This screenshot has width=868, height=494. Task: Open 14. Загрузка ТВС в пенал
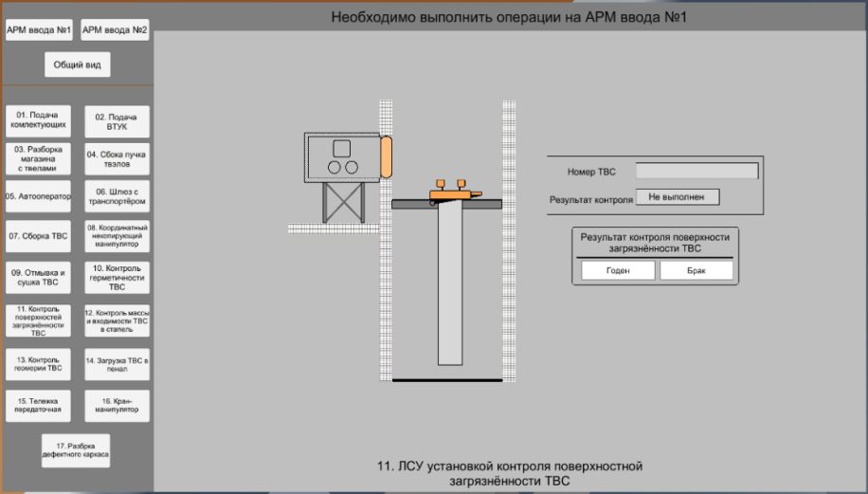click(x=117, y=365)
